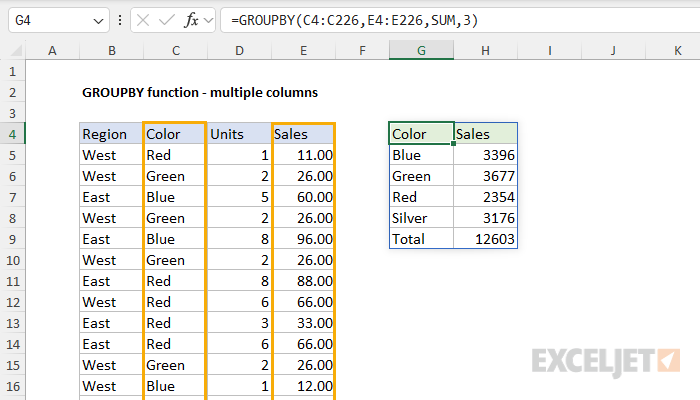700x400 pixels.
Task: Click 'Blue' in row 16
Action: tap(175, 386)
